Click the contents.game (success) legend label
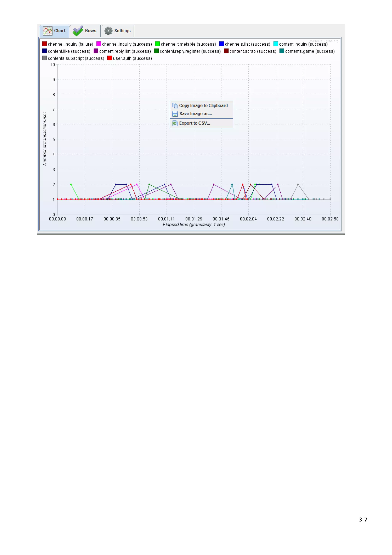 [x=310, y=51]
